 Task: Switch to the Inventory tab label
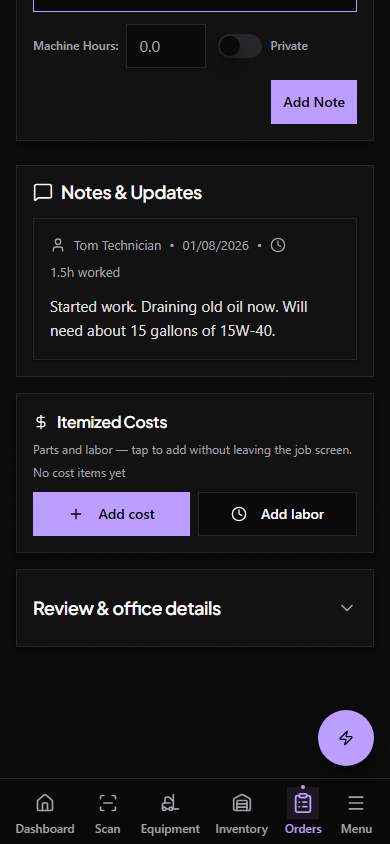(x=242, y=828)
